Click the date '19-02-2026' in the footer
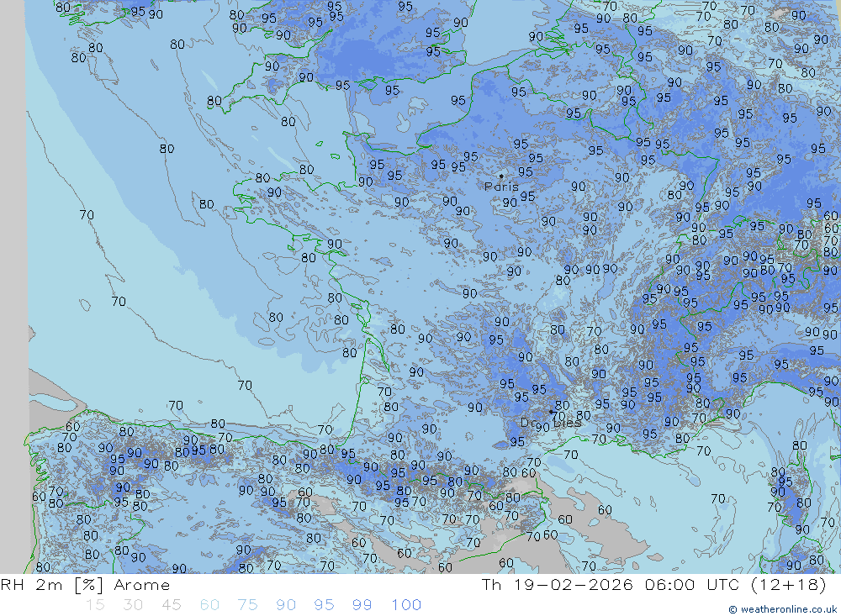This screenshot has height=616, width=841. coord(574,585)
